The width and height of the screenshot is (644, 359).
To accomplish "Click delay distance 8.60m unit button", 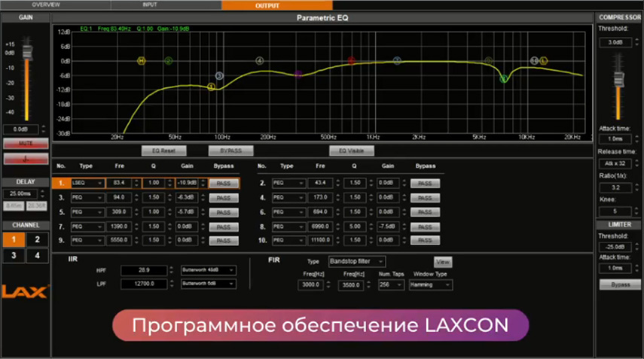I will [14, 205].
